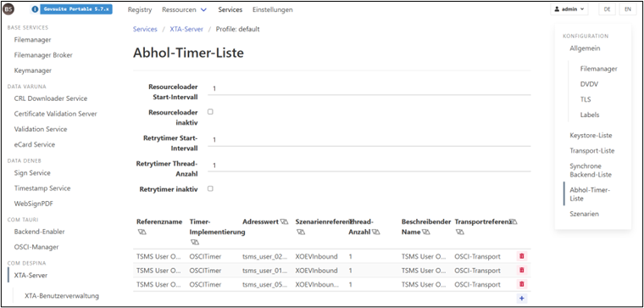Click the filter/sort icon under Szenarienreferenz header
644x308 pixels.
pos(301,232)
